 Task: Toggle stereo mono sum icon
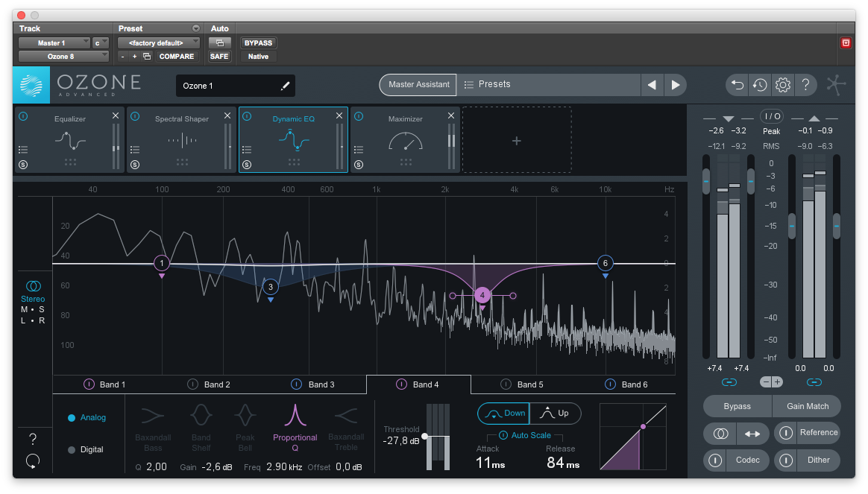tap(721, 434)
